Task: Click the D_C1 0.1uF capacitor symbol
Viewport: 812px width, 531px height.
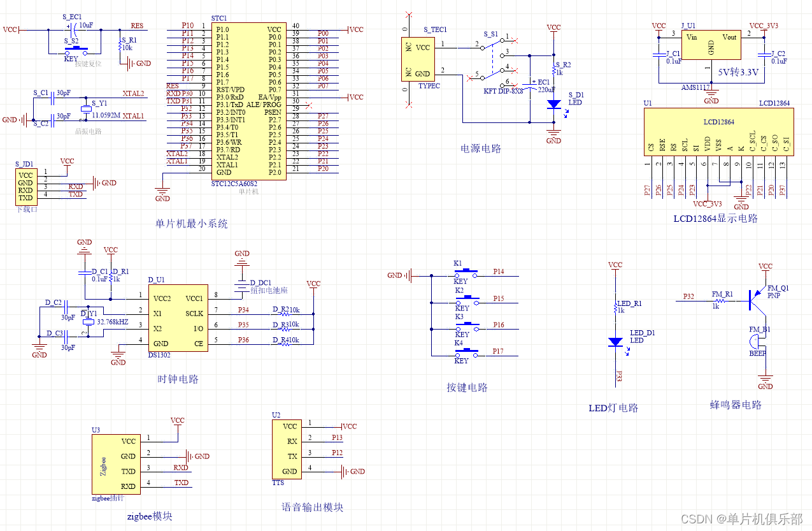Action: pyautogui.click(x=84, y=273)
